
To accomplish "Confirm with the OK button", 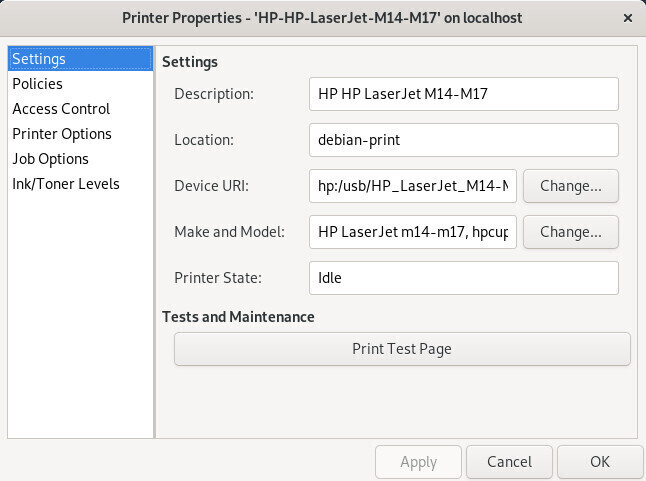I will 600,462.
